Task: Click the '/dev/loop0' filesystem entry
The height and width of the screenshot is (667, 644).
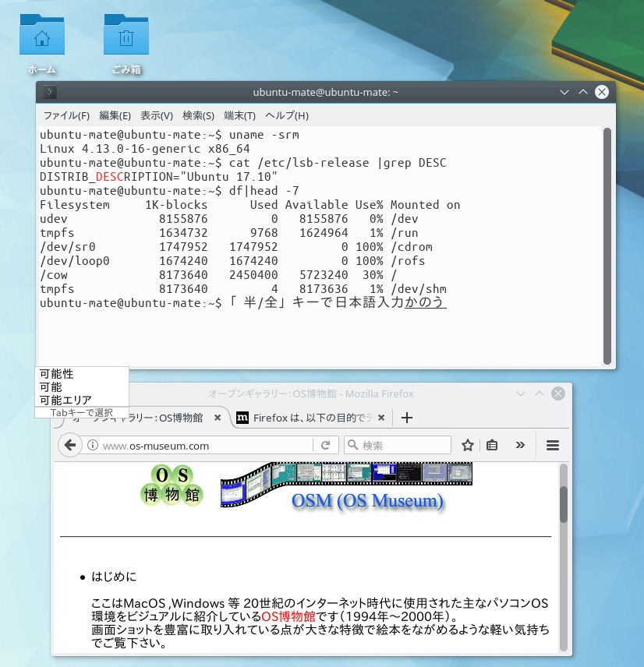Action: pyautogui.click(x=75, y=261)
